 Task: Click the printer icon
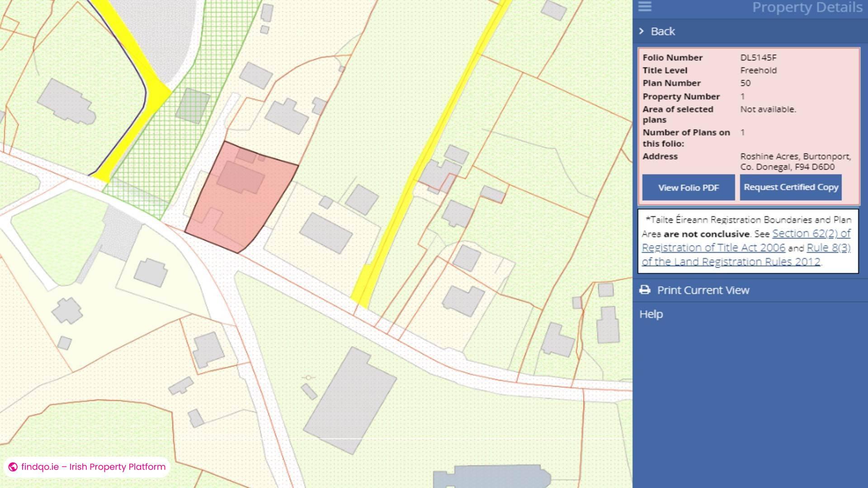click(x=645, y=290)
